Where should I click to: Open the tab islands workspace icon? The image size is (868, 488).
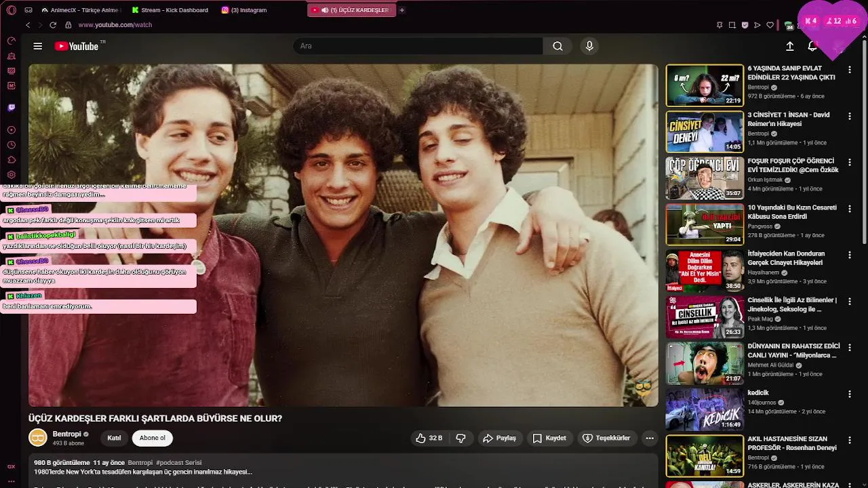click(28, 10)
